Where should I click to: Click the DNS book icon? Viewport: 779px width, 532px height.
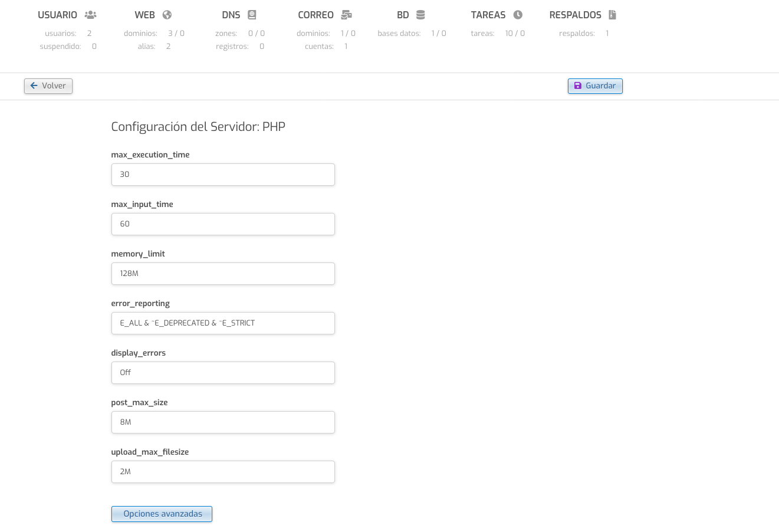point(252,15)
